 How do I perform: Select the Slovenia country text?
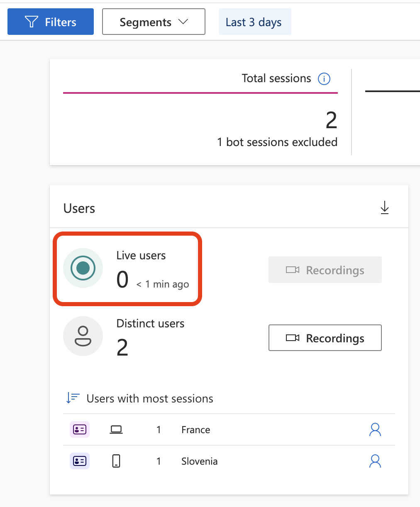point(199,461)
